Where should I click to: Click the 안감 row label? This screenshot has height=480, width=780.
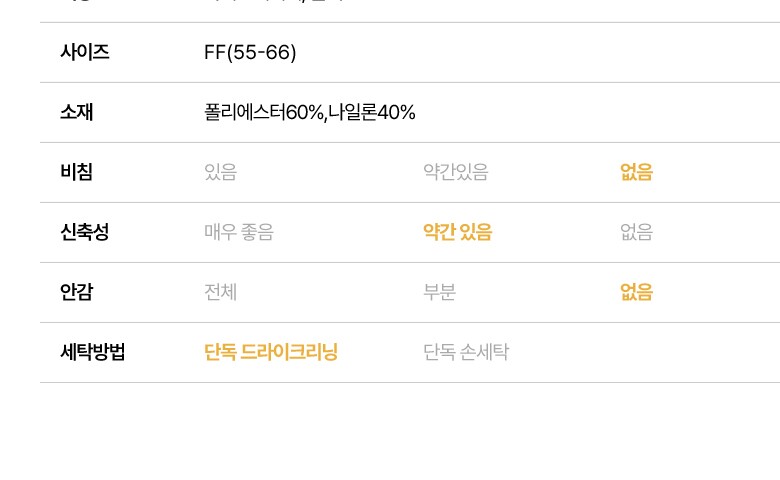tap(76, 292)
